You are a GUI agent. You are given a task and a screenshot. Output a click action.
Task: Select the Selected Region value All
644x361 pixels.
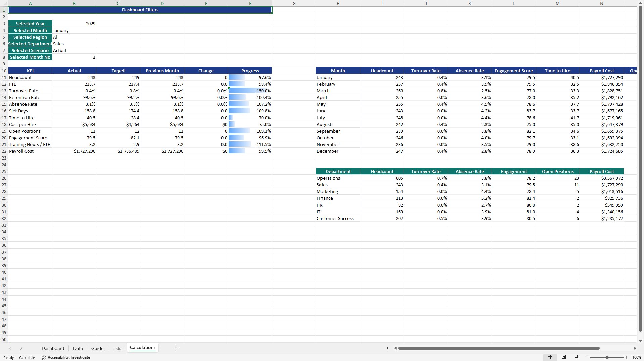click(x=74, y=37)
